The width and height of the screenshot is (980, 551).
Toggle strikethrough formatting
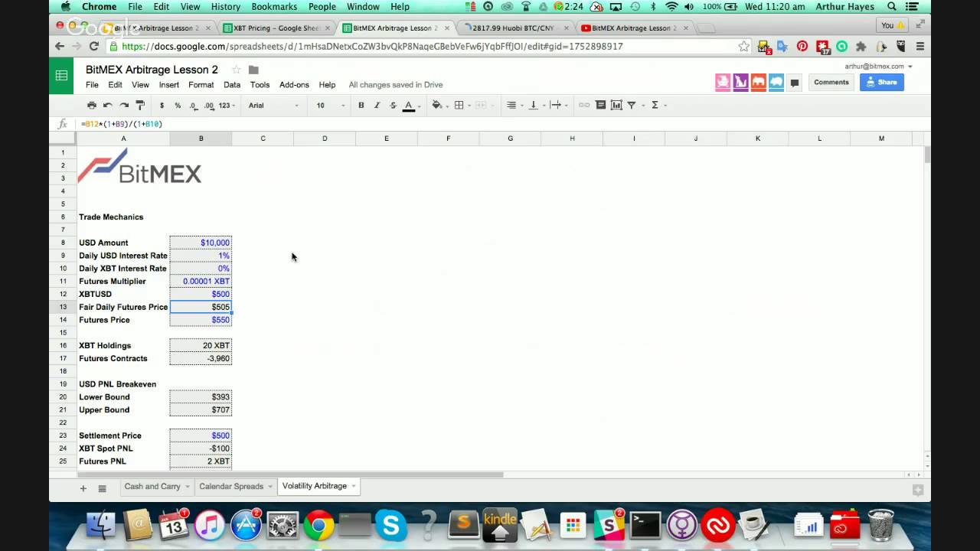point(393,106)
